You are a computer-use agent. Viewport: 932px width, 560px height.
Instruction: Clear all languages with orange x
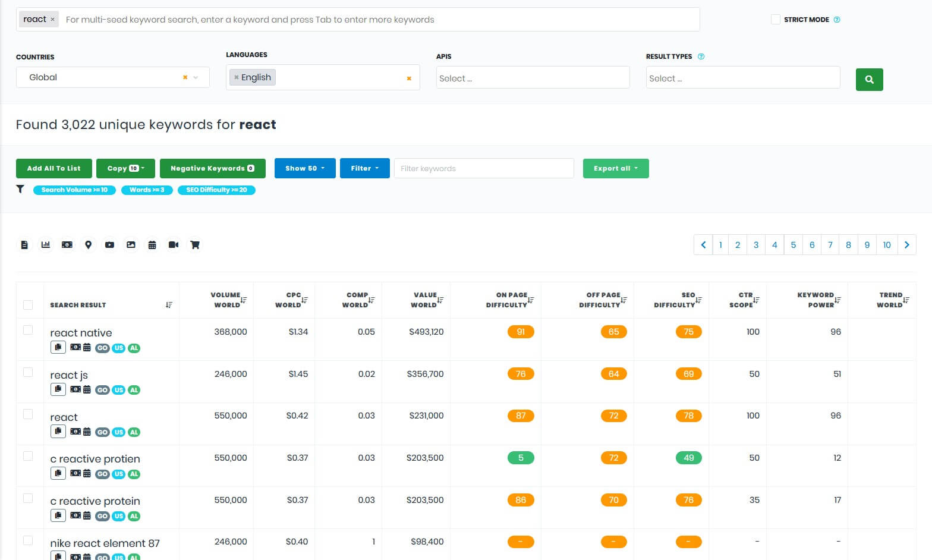coord(409,78)
